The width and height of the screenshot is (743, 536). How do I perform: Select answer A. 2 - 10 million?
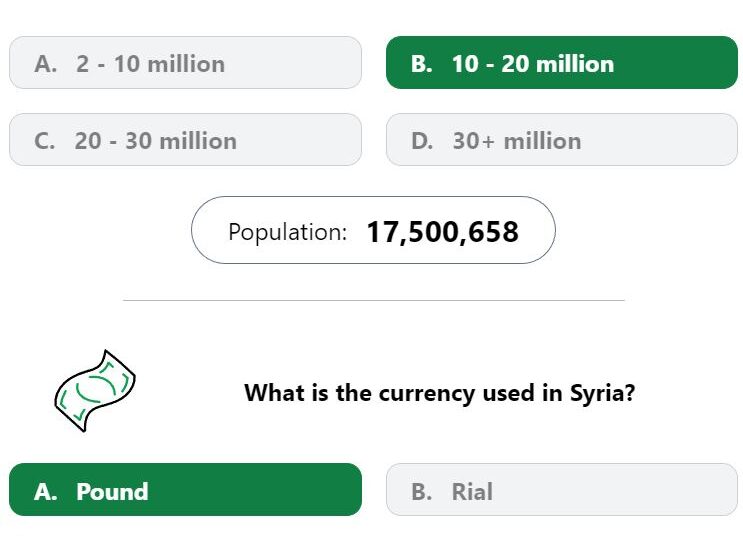(185, 63)
